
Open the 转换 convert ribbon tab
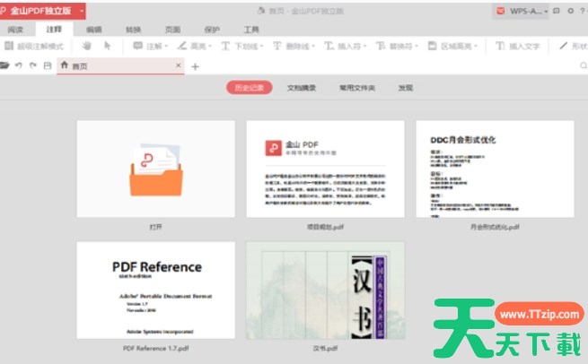[133, 29]
